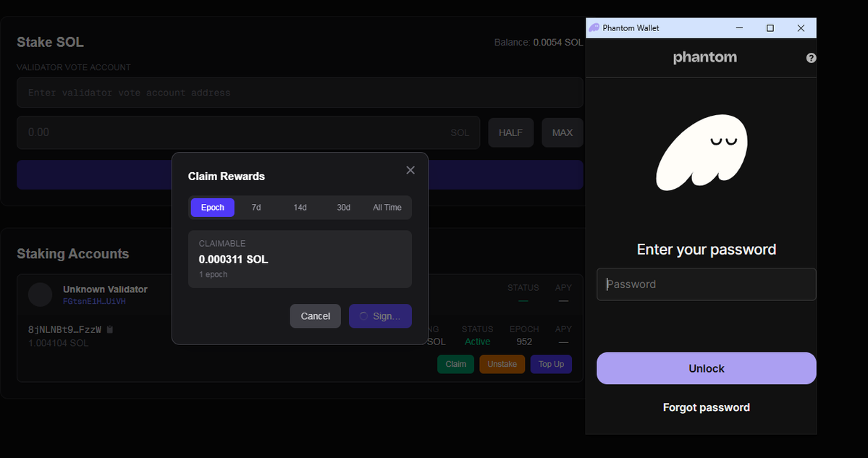Click the MAX amount button
Screen dimensions: 868x458
pyautogui.click(x=562, y=132)
